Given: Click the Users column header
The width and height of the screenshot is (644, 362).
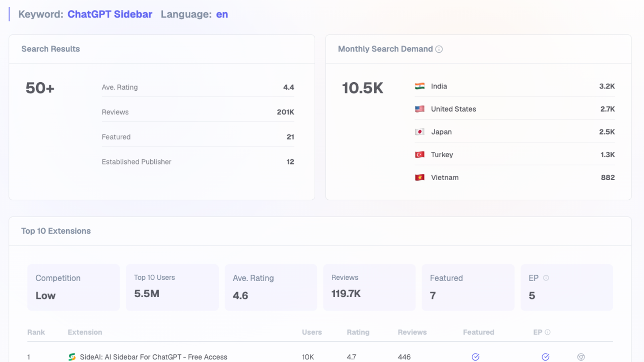Looking at the screenshot, I should point(312,332).
